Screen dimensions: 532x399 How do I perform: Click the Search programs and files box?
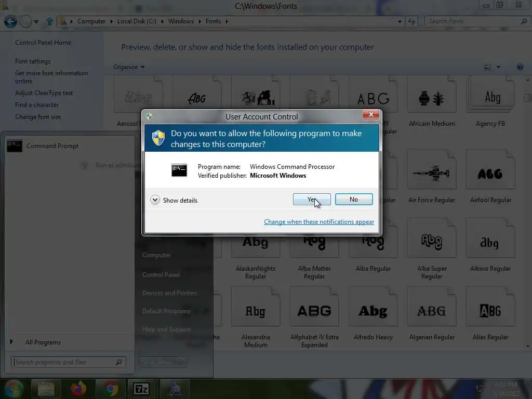(x=68, y=362)
